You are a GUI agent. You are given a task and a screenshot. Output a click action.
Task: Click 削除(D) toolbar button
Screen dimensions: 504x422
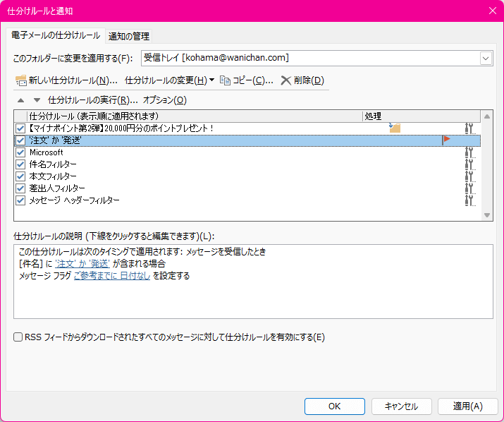pos(302,80)
